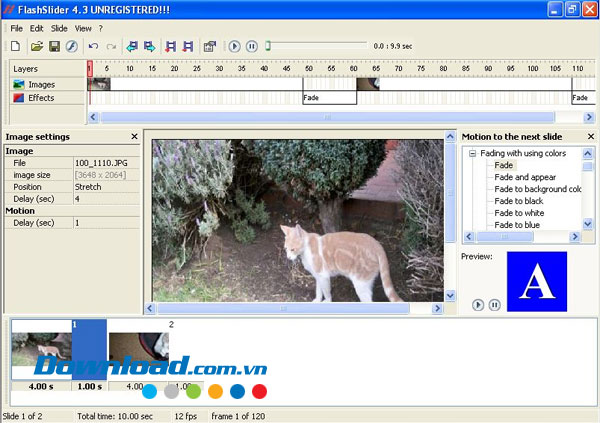This screenshot has height=423, width=600.
Task: Select the Fade to black transition
Action: (x=518, y=201)
